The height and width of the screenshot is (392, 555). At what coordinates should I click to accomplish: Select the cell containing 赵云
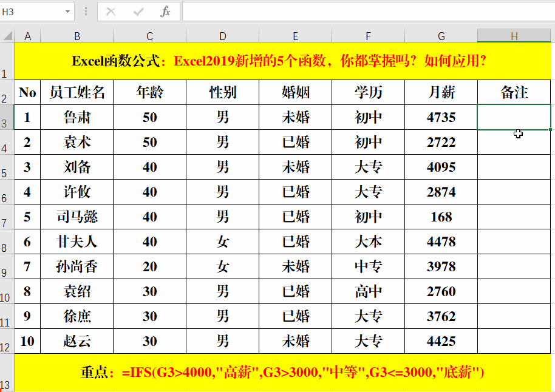coord(77,341)
